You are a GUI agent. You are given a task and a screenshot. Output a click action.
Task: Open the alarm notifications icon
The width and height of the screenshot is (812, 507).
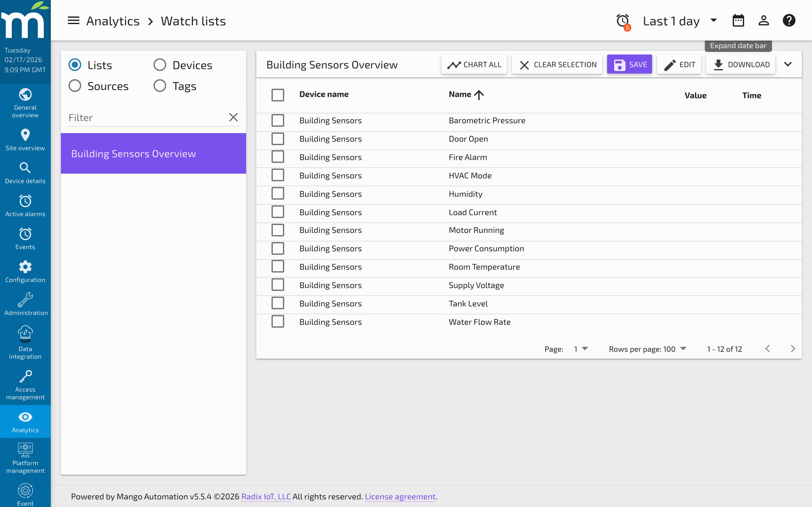click(622, 21)
